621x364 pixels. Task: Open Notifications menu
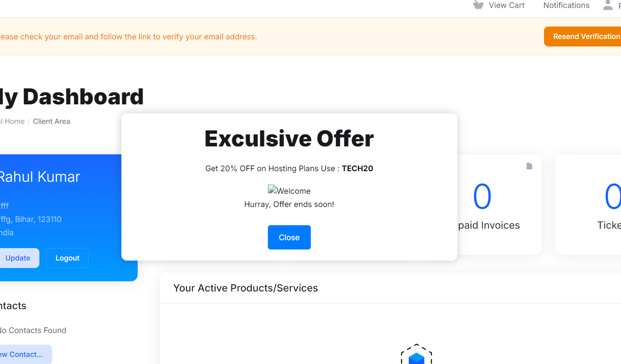click(566, 5)
